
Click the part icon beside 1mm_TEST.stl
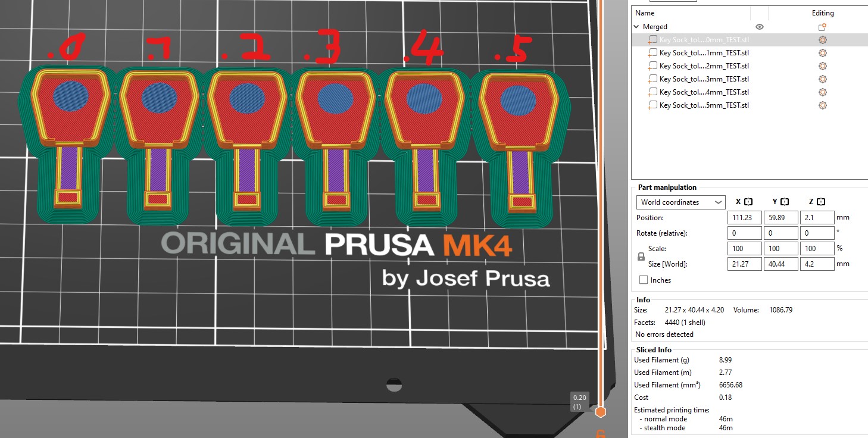653,53
